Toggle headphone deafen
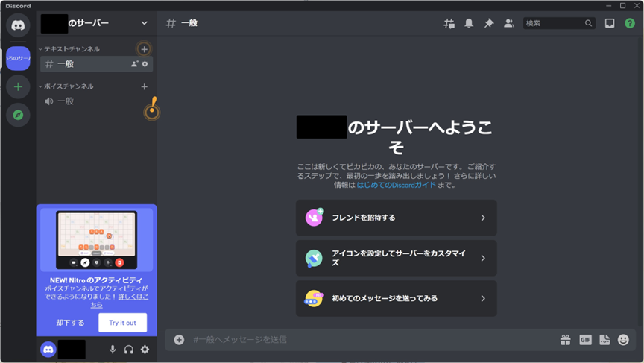 (128, 350)
